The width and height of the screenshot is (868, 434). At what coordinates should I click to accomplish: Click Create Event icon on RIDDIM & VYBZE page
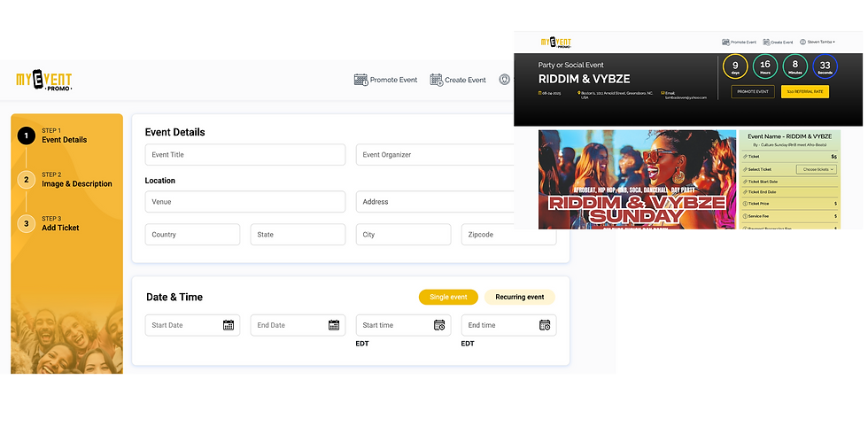[766, 43]
